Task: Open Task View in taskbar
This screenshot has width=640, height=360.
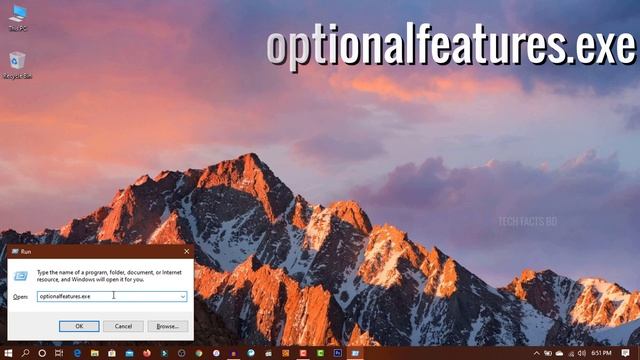Action: [x=59, y=353]
